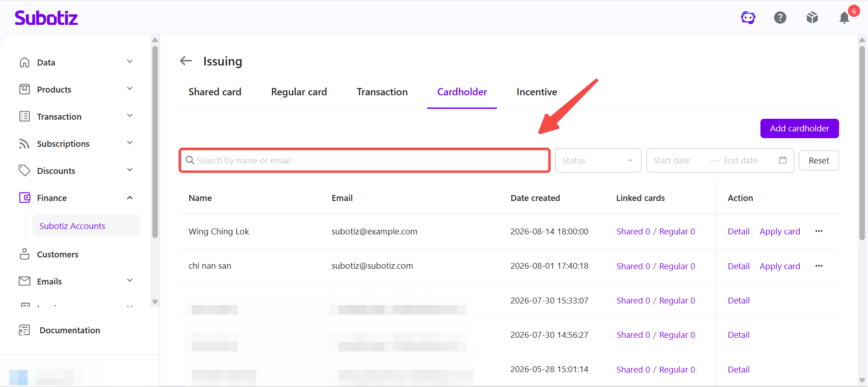Viewport: 868px width, 387px height.
Task: Click the Customers sidebar item
Action: pos(58,254)
